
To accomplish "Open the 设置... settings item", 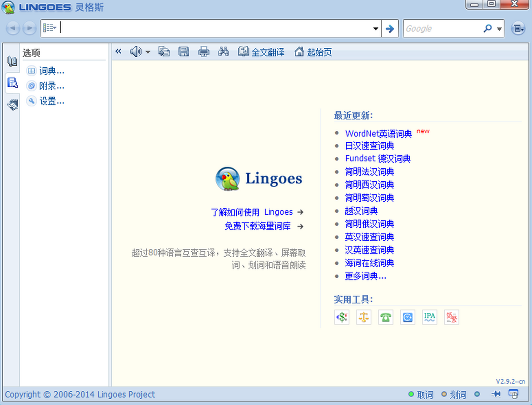I will click(51, 101).
